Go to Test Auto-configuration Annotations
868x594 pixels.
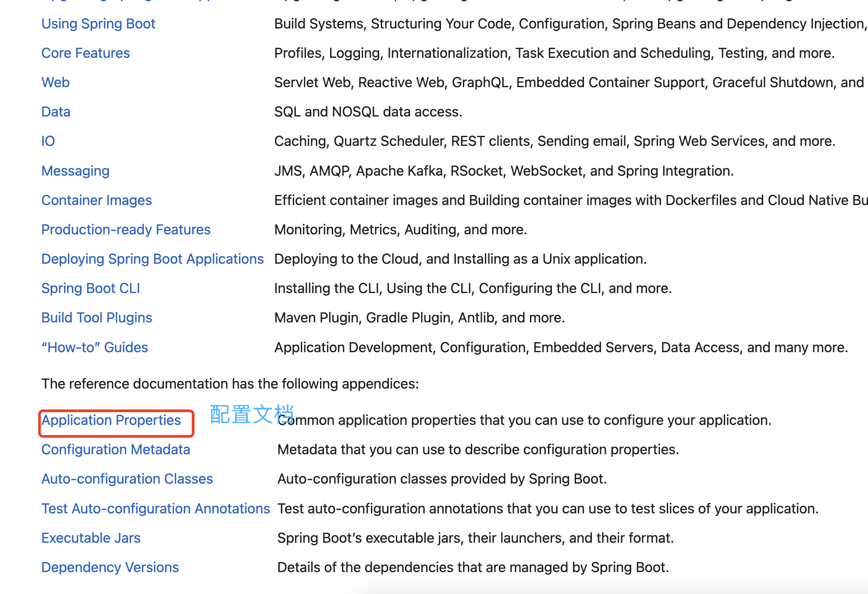(x=155, y=509)
